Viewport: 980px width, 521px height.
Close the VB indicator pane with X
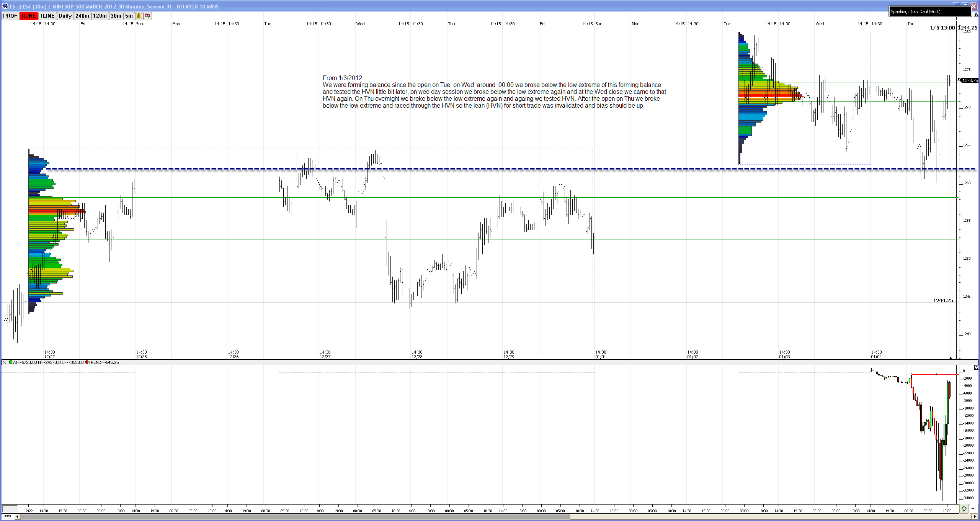(x=4, y=362)
